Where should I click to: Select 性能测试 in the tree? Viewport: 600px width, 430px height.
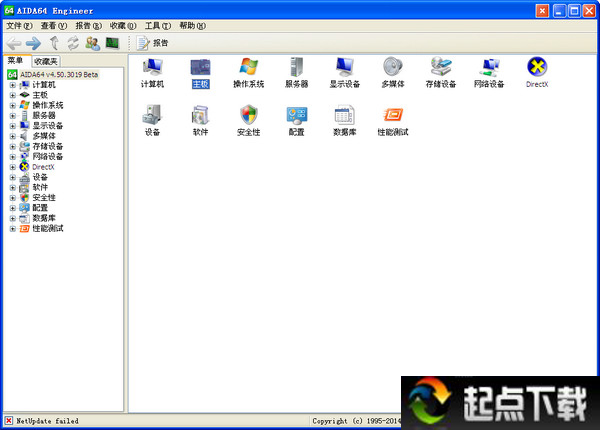click(x=47, y=229)
